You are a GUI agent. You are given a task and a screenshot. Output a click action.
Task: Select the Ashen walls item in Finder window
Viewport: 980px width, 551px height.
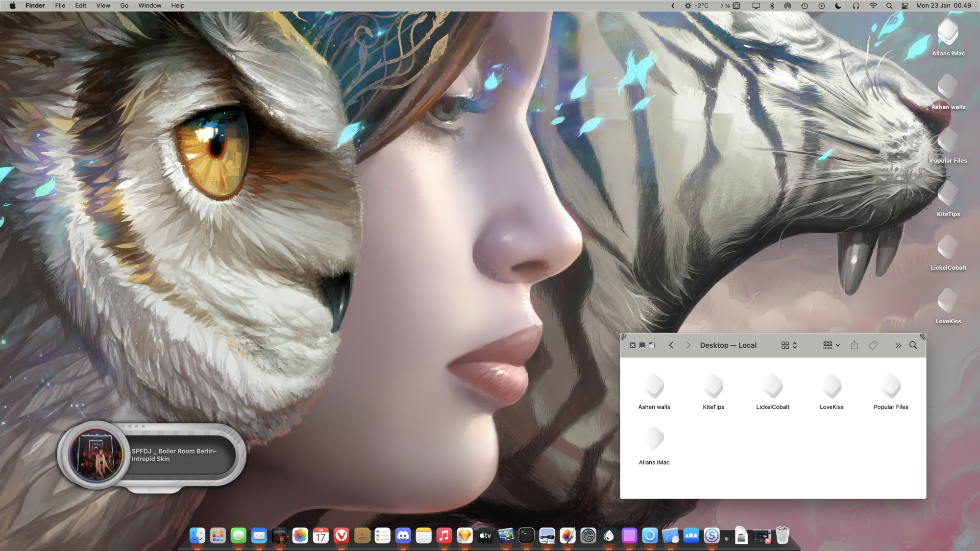tap(654, 392)
